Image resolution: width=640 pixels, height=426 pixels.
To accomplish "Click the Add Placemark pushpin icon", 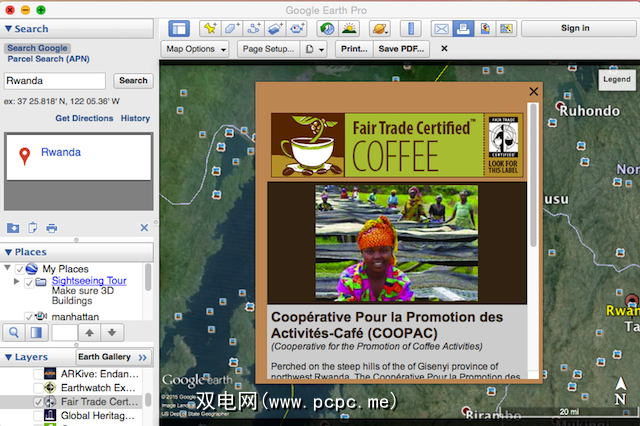I will 210,29.
